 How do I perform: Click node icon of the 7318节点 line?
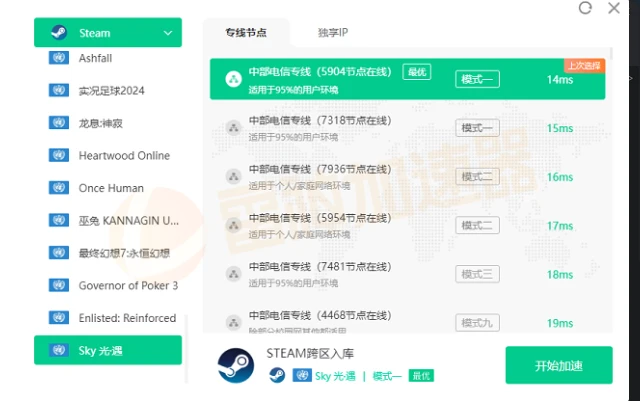coord(233,128)
